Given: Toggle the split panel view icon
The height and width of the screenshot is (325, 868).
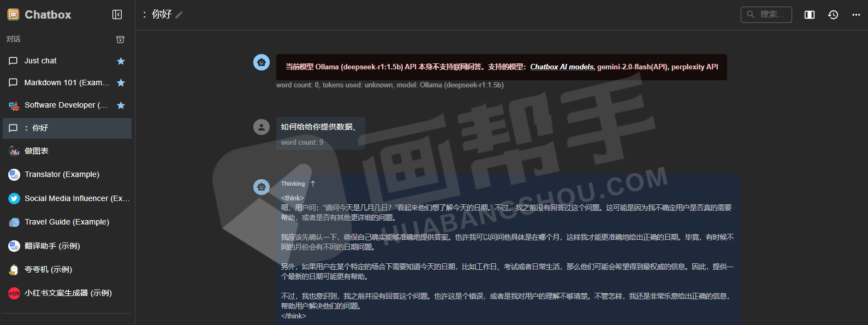Looking at the screenshot, I should click(x=810, y=15).
